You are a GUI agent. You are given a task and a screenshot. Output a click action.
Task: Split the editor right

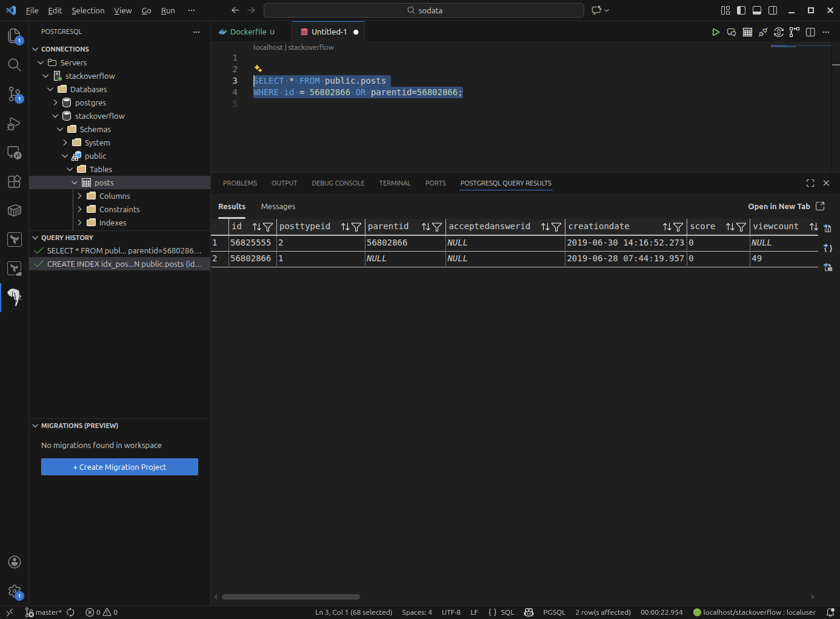tap(810, 32)
